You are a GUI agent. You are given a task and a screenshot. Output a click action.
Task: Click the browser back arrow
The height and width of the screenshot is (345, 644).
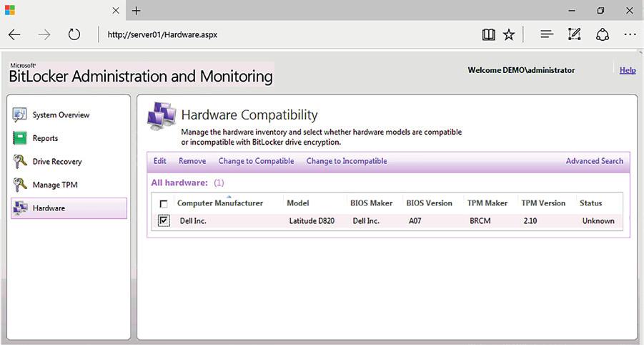point(14,35)
